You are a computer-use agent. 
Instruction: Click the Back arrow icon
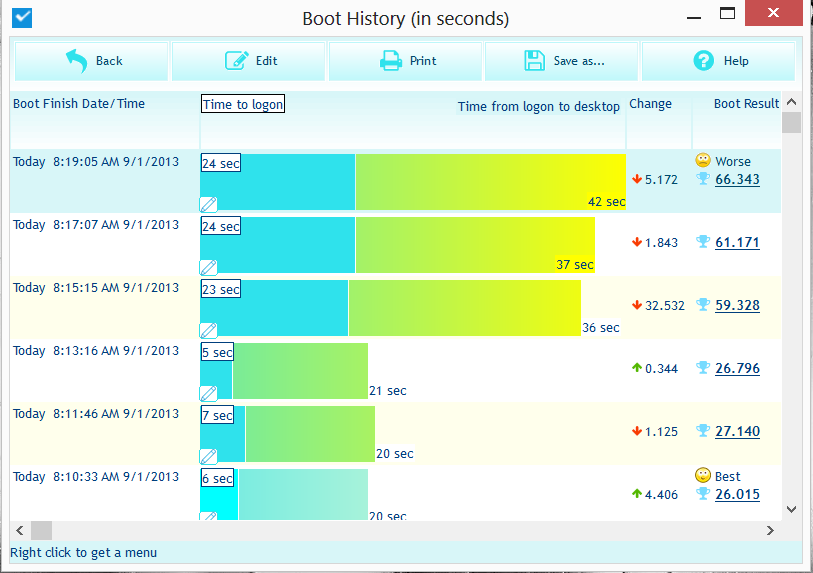tap(77, 61)
